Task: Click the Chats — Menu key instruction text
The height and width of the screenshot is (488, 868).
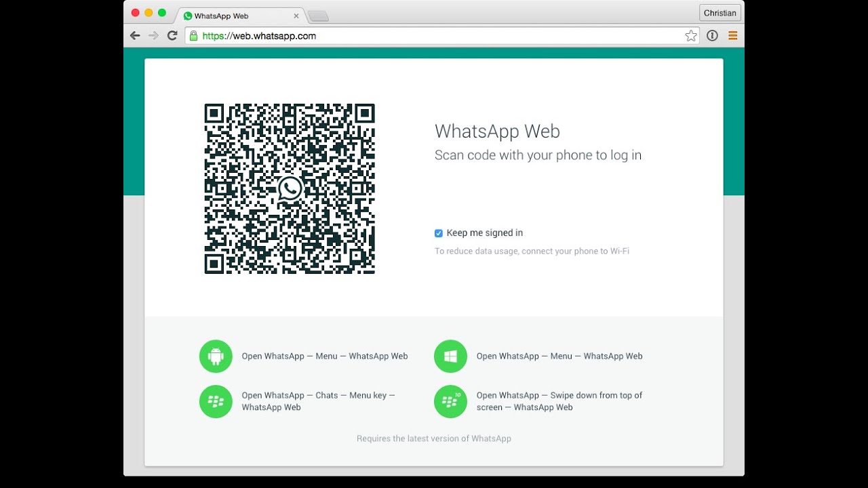Action: point(318,401)
